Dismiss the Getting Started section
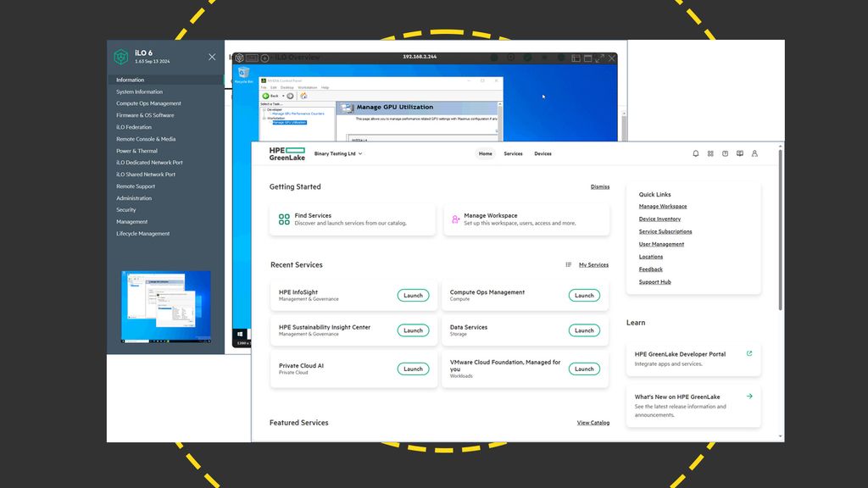 pos(600,186)
